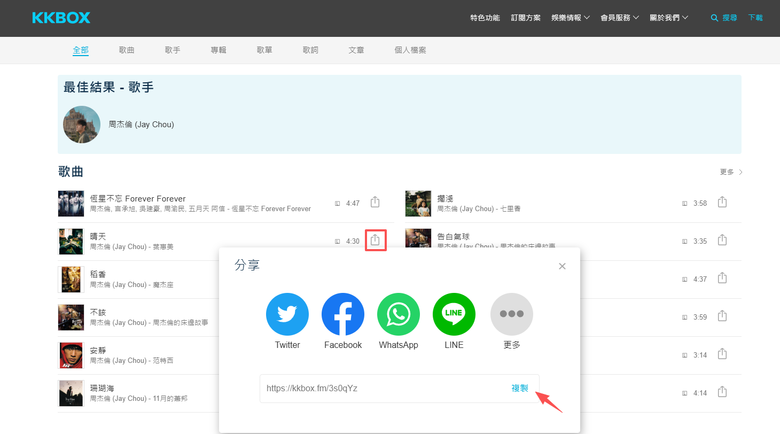Switch to the 歌詞 tab

(310, 50)
